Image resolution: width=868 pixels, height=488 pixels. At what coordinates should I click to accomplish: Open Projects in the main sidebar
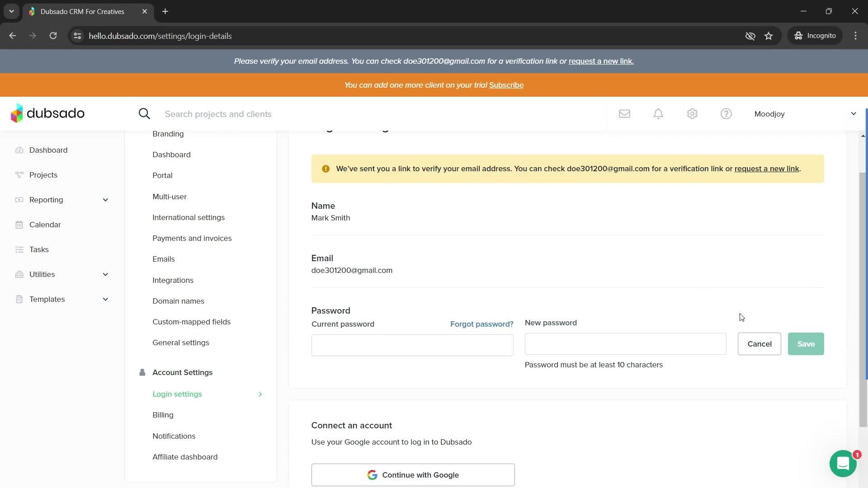click(43, 175)
